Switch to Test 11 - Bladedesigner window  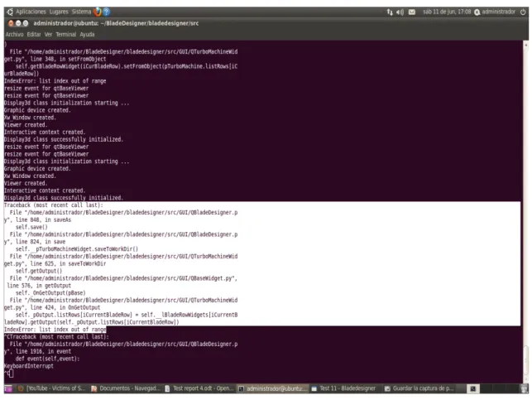coord(343,388)
